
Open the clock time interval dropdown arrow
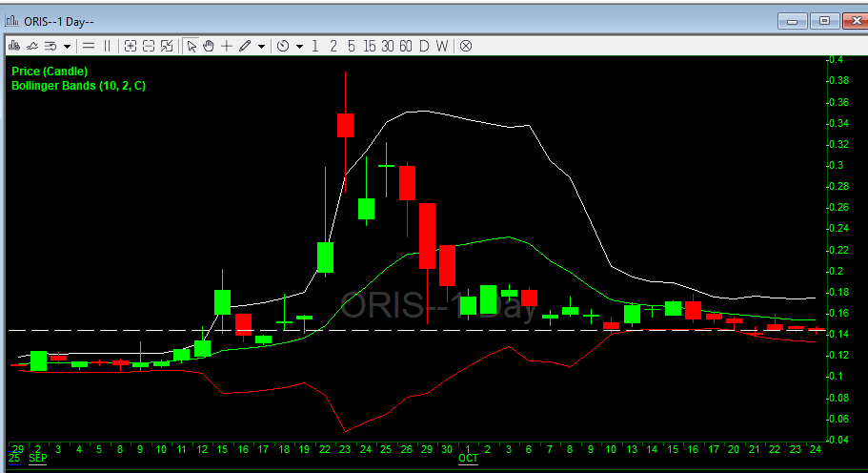(299, 45)
